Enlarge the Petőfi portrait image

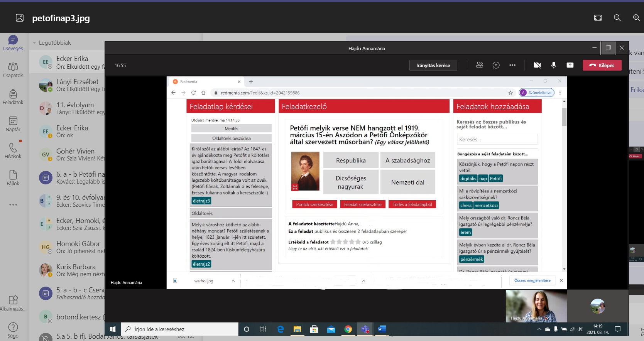pyautogui.click(x=295, y=187)
